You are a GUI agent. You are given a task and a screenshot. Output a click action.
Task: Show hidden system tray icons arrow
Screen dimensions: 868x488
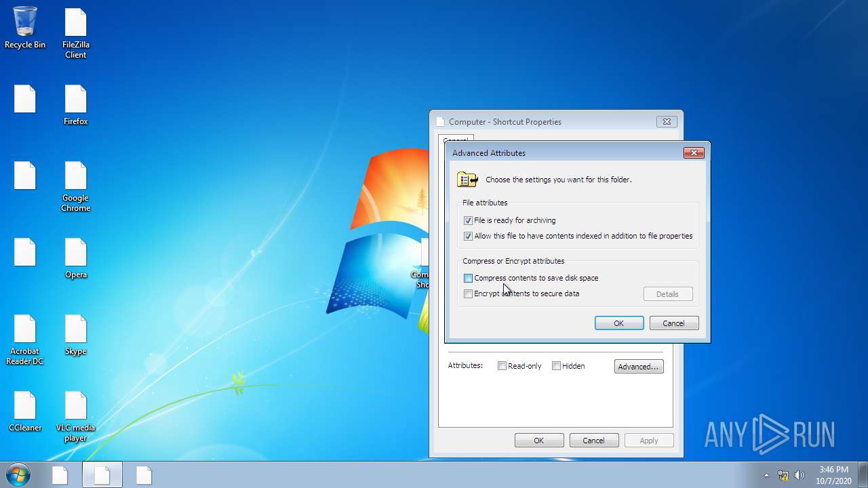(x=766, y=475)
